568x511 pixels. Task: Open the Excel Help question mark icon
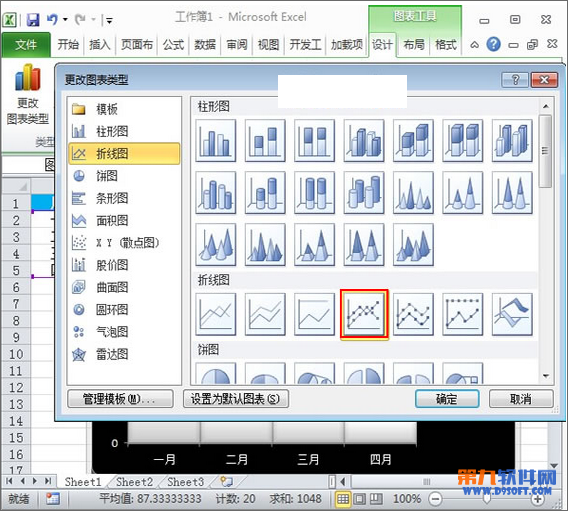[493, 45]
